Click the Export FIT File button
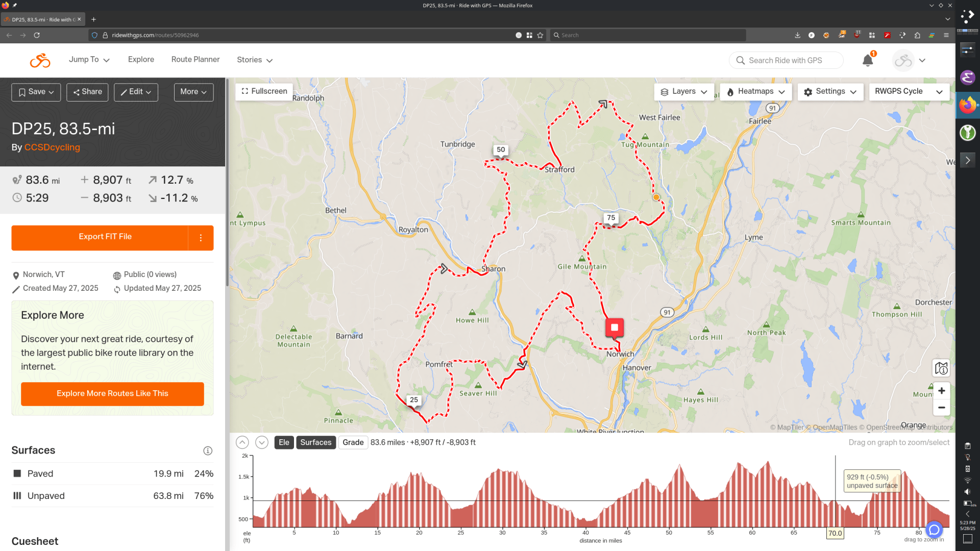This screenshot has height=551, width=980. [x=105, y=237]
